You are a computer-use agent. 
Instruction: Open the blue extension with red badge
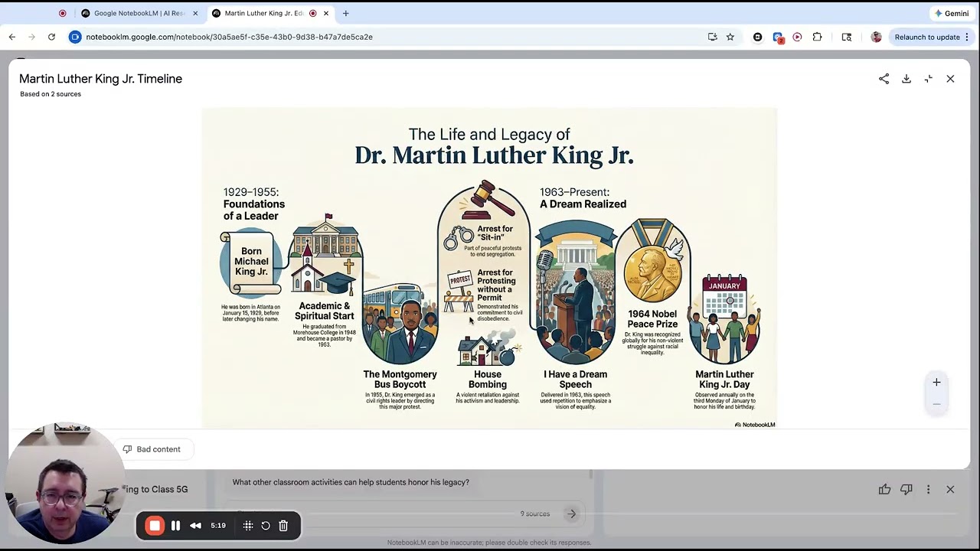778,37
